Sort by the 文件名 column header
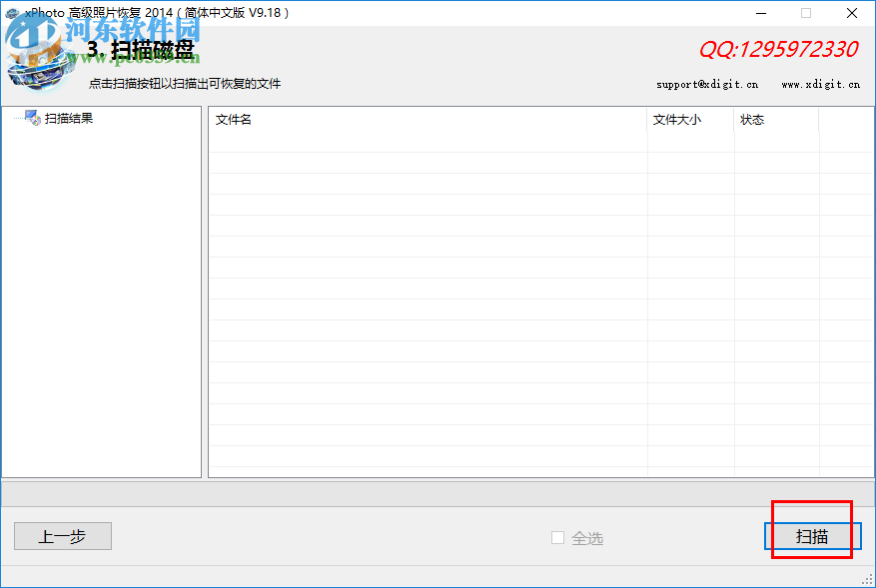876x588 pixels. (x=428, y=120)
